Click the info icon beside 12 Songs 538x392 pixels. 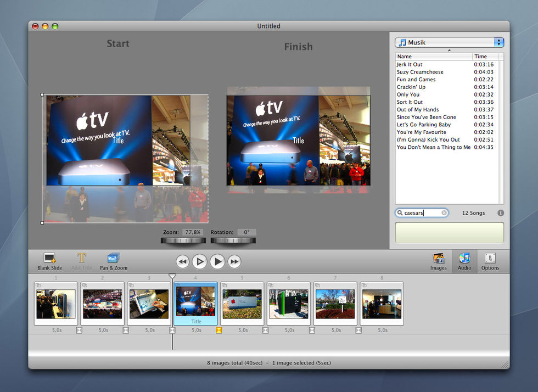(x=500, y=213)
